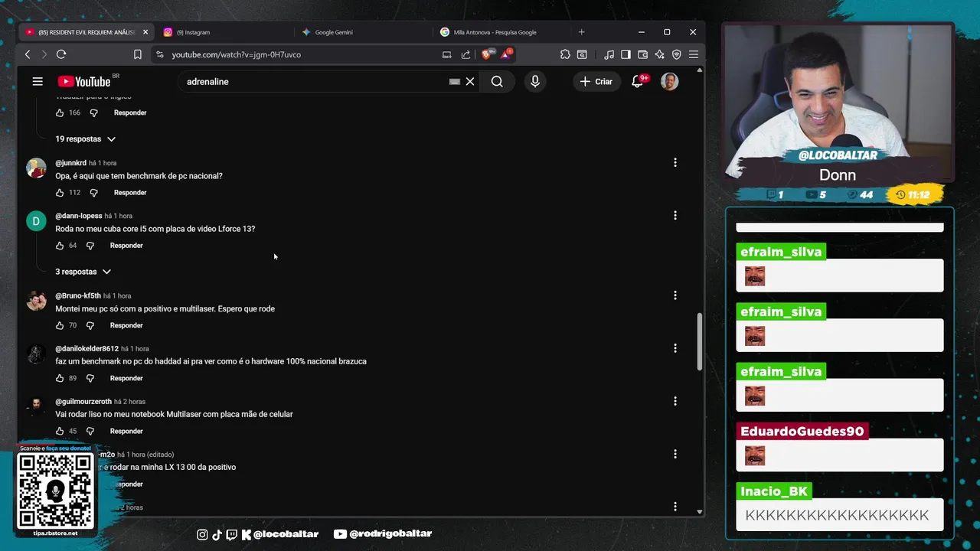
Task: Reply to @guilmourzeroth comment with Responder
Action: tap(126, 431)
